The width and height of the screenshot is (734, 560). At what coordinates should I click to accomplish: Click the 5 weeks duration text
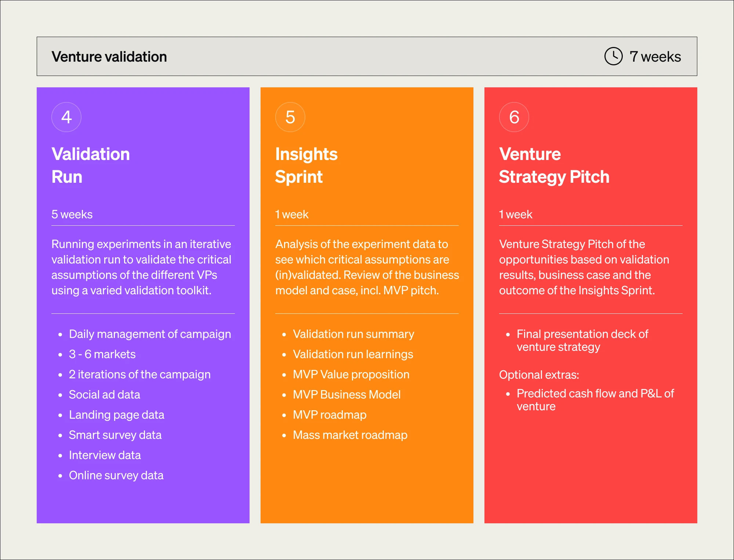coord(72,214)
